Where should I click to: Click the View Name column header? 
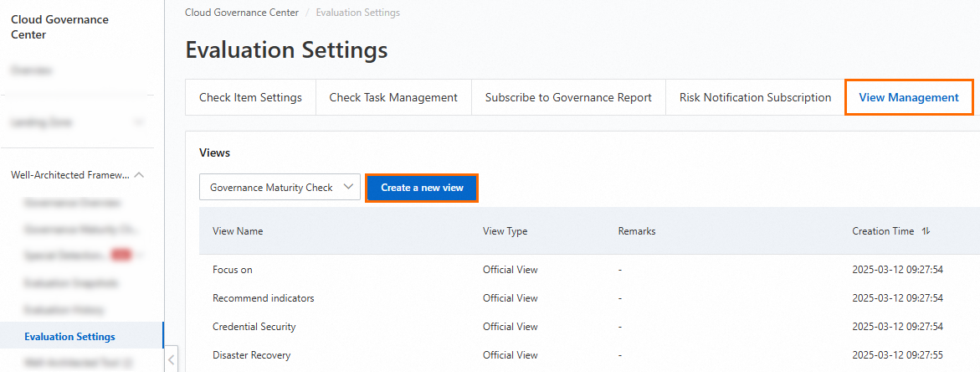click(x=238, y=231)
